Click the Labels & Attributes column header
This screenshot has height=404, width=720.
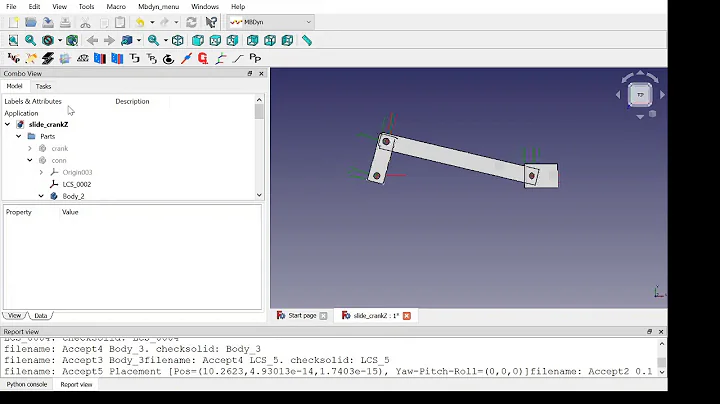(33, 101)
